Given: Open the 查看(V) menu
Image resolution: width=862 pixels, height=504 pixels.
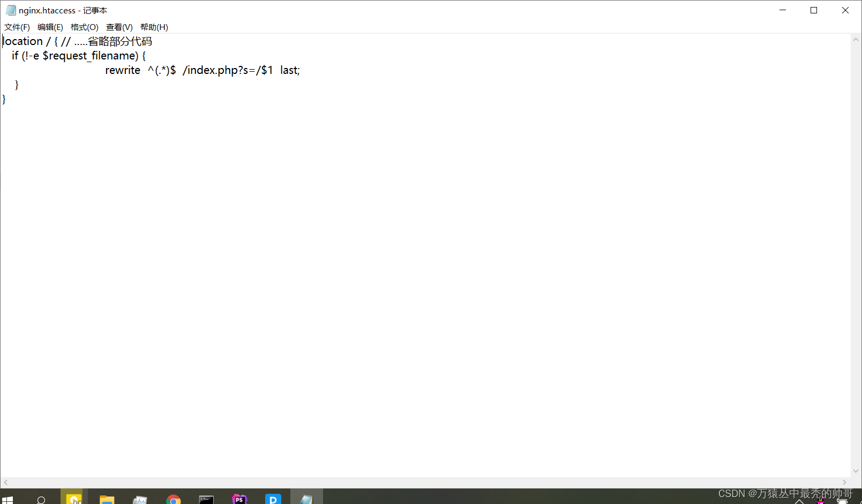Looking at the screenshot, I should pyautogui.click(x=119, y=27).
